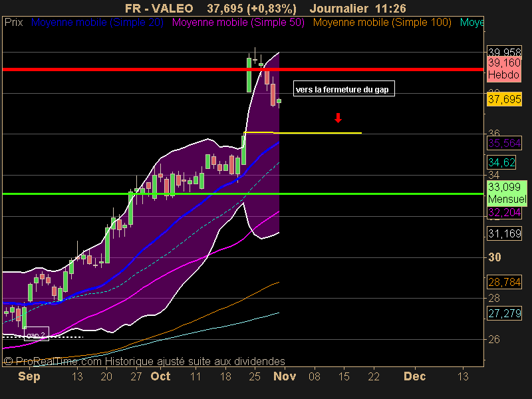Click the "22" date label on the time axis
Viewport: 532px width, 399px height.
coord(374,376)
